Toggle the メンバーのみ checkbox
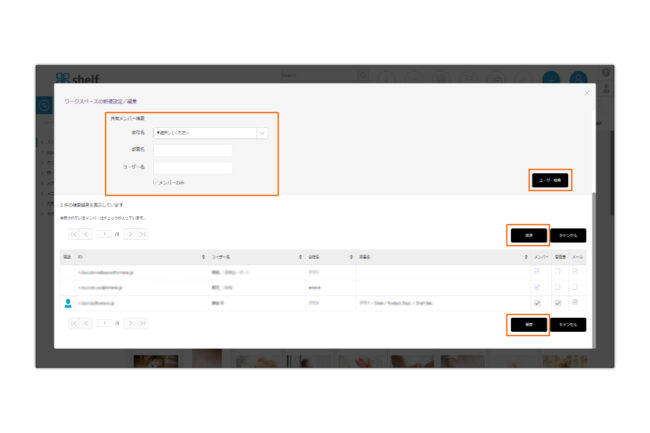This screenshot has width=650, height=433. (x=156, y=182)
